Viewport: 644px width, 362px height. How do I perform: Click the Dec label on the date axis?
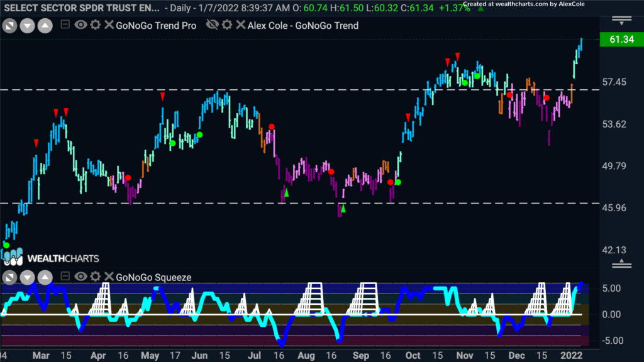tap(517, 356)
